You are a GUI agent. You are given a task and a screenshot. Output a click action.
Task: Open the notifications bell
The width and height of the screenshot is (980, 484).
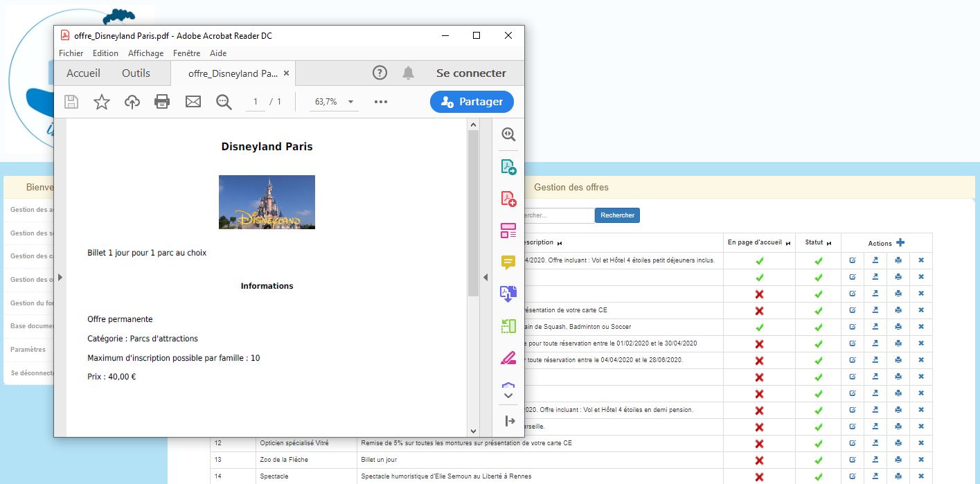tap(409, 73)
